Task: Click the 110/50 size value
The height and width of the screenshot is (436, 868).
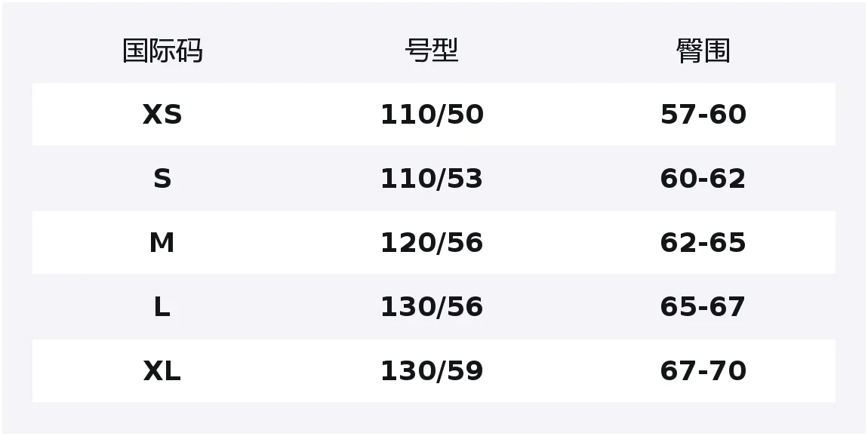Action: click(432, 115)
